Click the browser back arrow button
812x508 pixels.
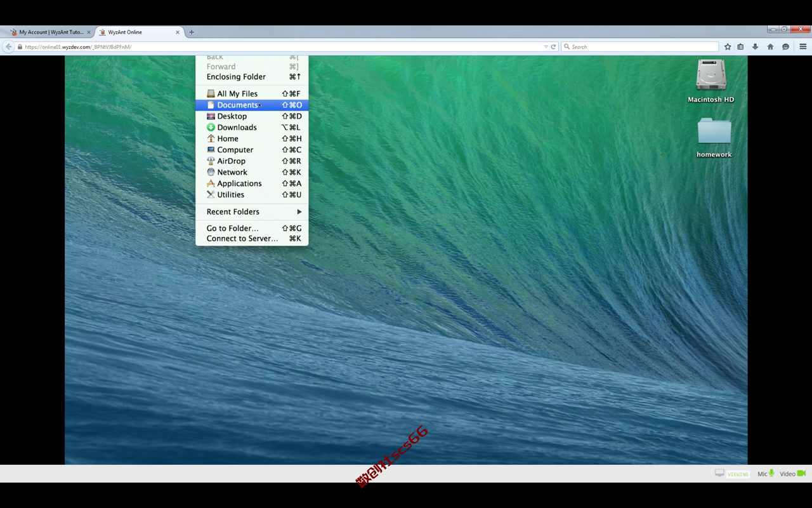point(8,47)
